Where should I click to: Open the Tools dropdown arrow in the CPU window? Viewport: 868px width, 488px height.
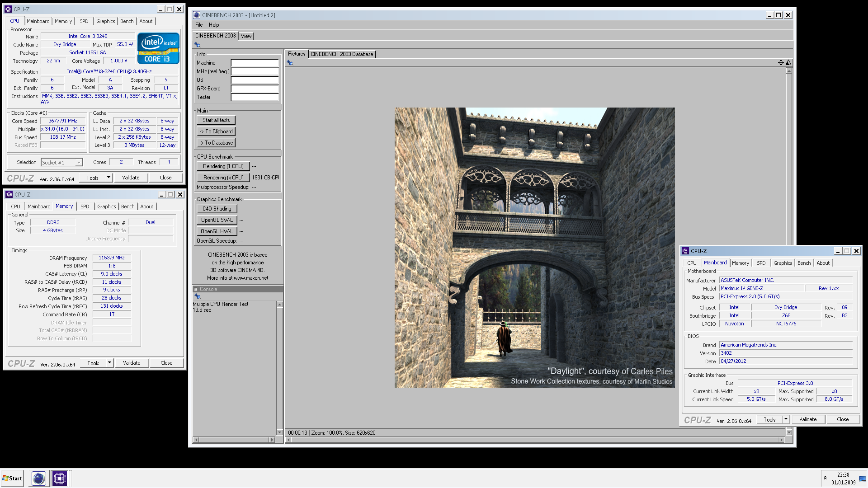(108, 178)
